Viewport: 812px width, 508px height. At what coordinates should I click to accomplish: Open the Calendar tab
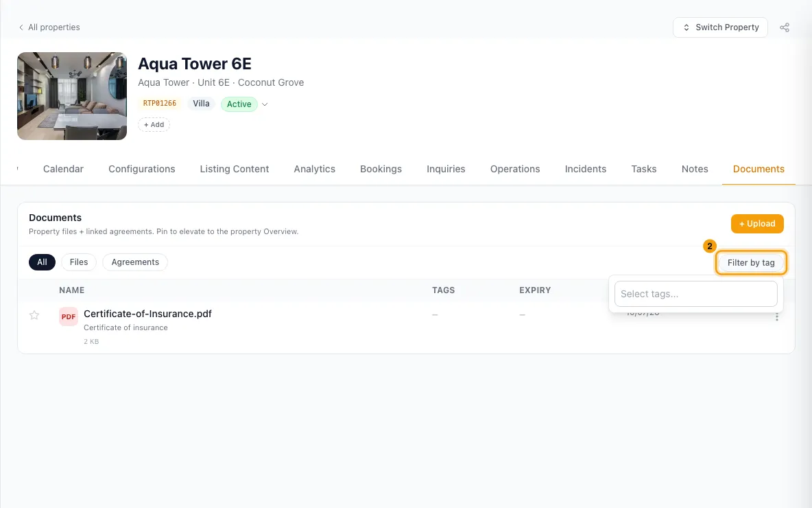63,169
